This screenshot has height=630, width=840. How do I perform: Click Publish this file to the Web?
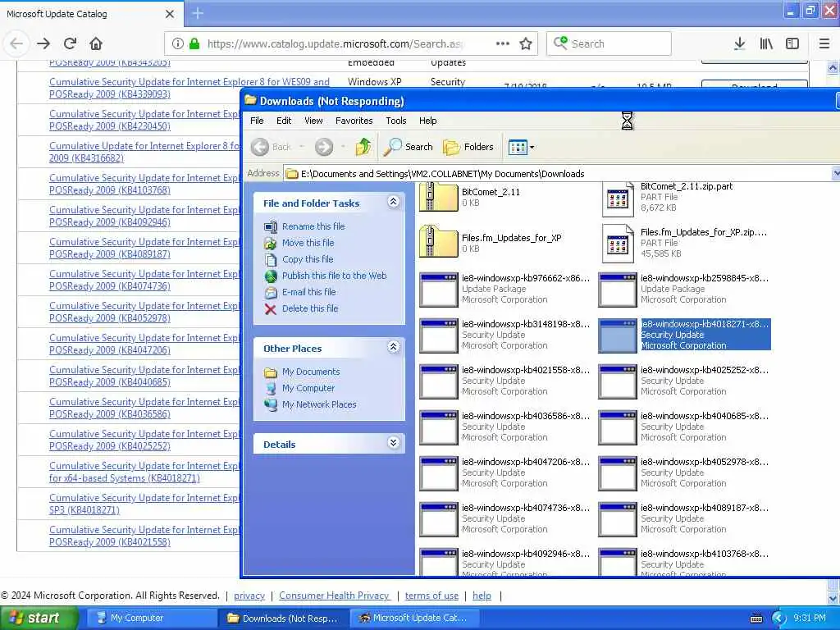[335, 276]
